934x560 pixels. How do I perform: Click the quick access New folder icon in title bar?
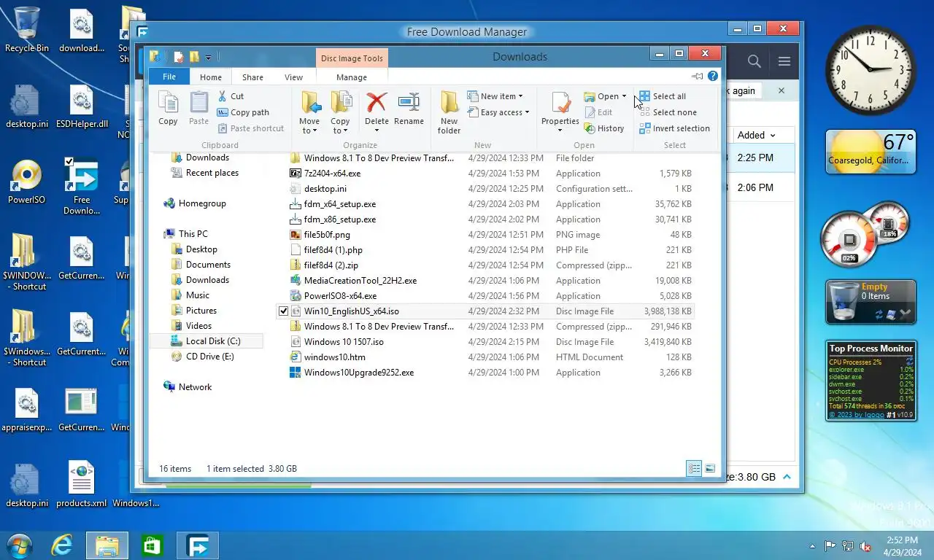coord(194,56)
